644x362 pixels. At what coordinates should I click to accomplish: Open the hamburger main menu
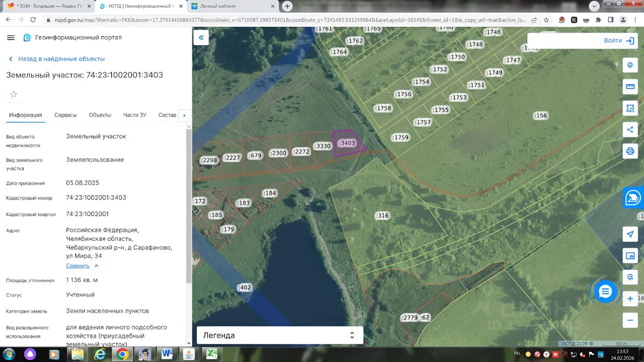pyautogui.click(x=11, y=38)
